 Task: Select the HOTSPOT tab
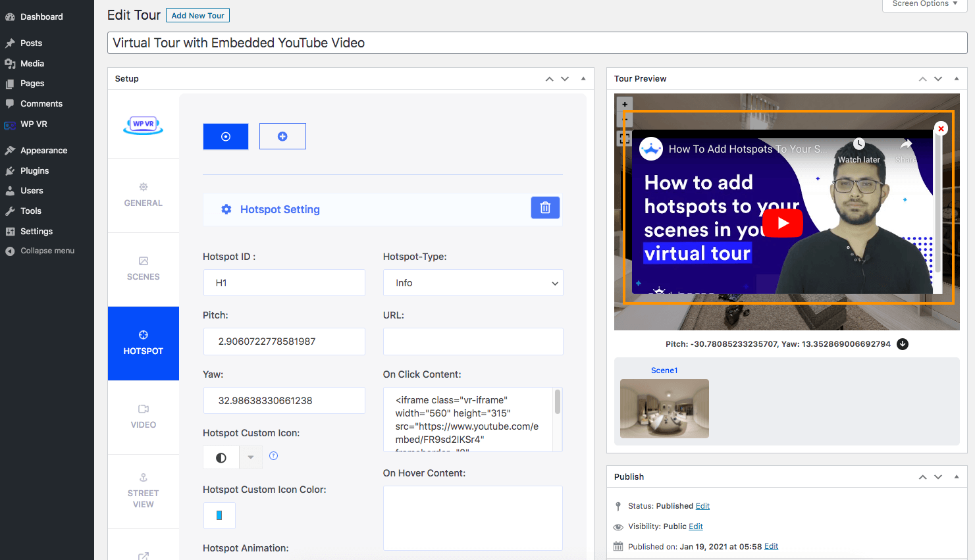click(144, 344)
